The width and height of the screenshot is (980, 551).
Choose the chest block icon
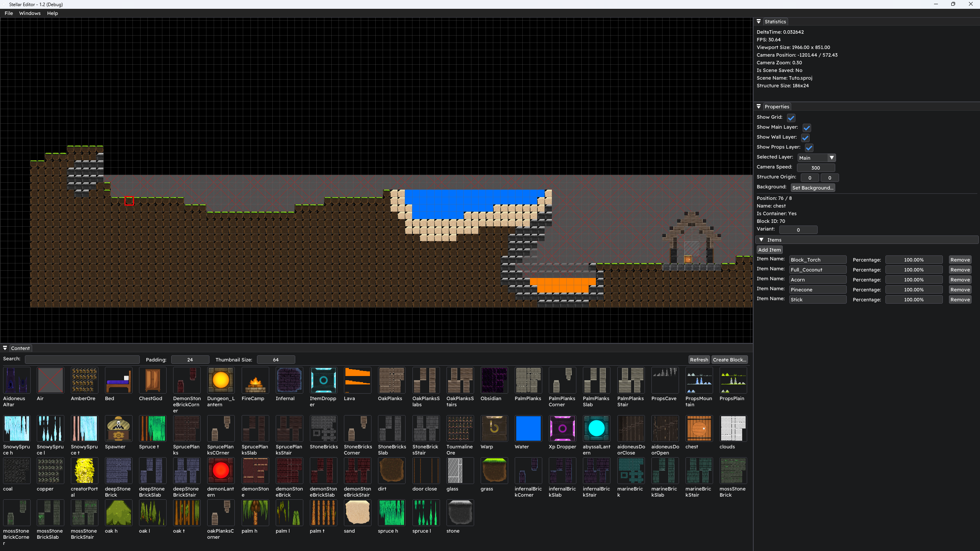tap(699, 428)
